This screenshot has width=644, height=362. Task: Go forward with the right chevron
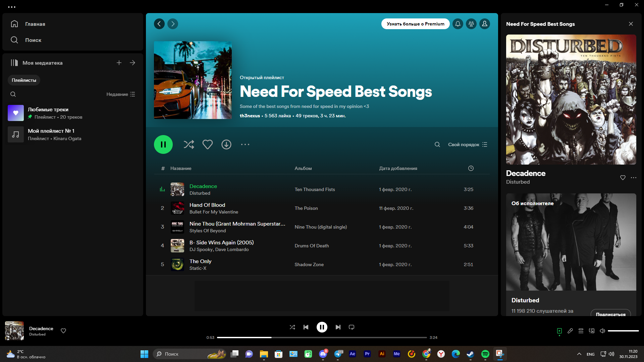click(173, 24)
